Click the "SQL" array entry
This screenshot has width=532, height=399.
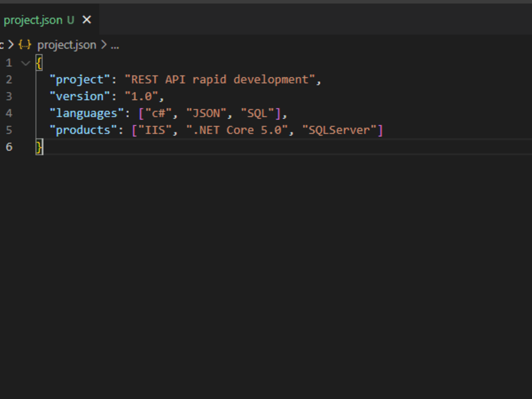[257, 113]
